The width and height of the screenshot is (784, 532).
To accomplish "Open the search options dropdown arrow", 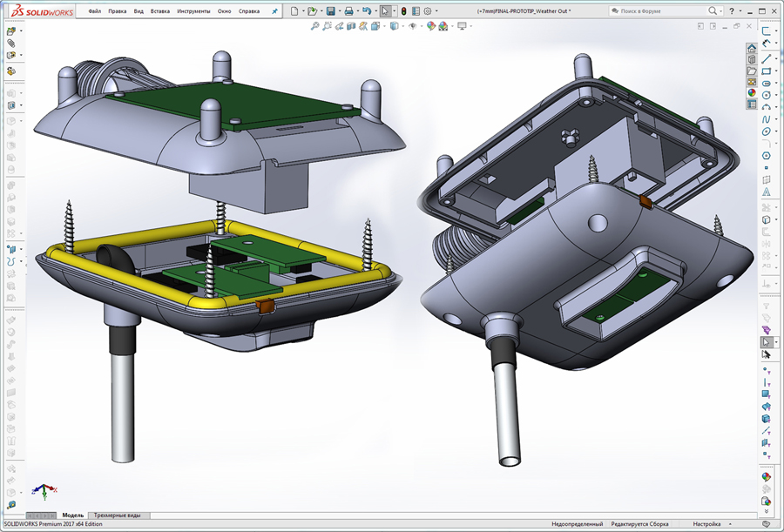I will pyautogui.click(x=720, y=10).
